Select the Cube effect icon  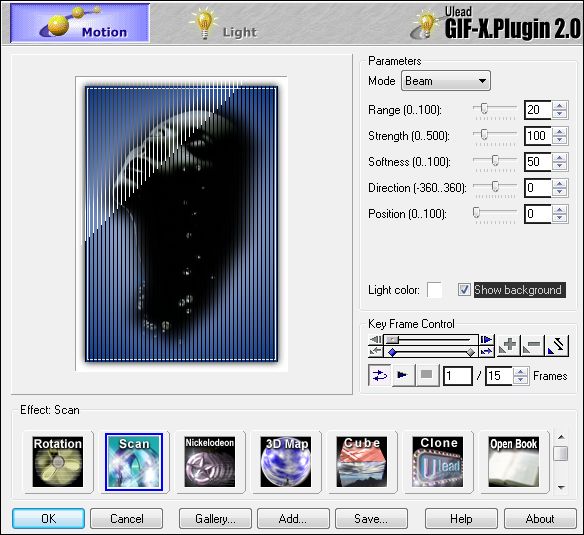tap(362, 462)
